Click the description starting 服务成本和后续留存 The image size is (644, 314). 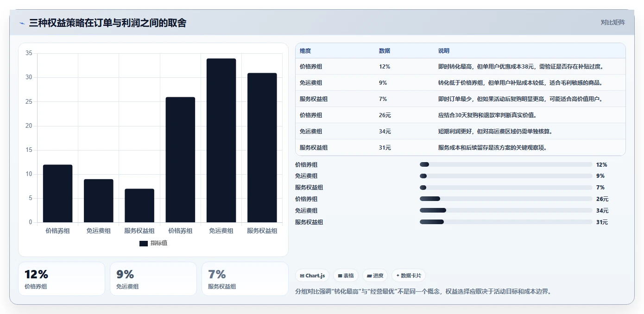(x=492, y=148)
